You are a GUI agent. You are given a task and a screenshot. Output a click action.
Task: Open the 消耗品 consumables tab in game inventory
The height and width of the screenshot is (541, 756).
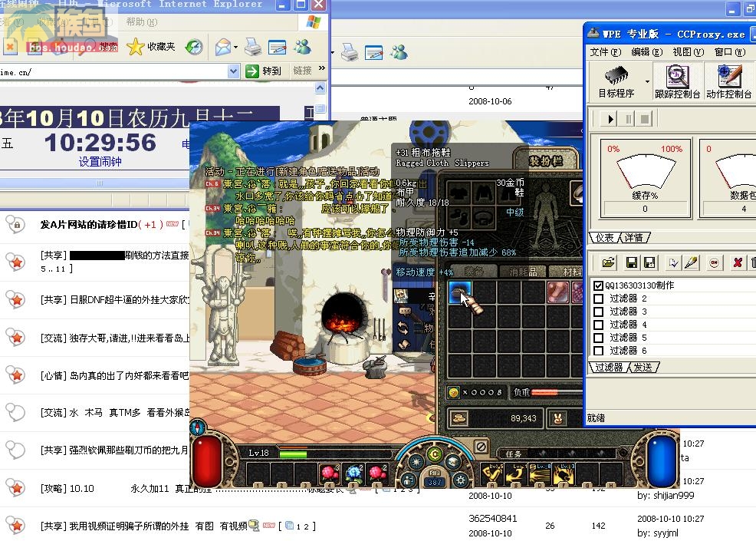point(523,272)
